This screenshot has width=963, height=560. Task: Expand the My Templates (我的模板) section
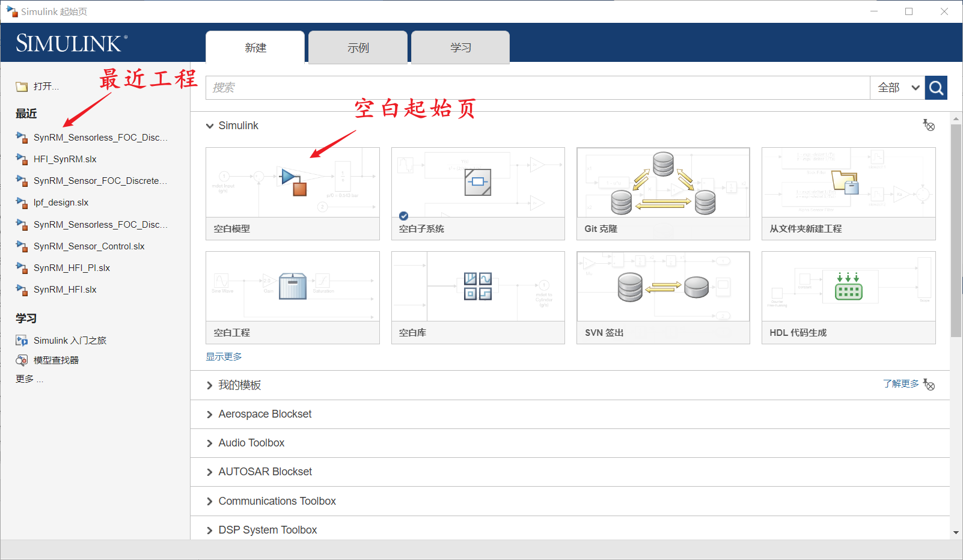click(210, 385)
